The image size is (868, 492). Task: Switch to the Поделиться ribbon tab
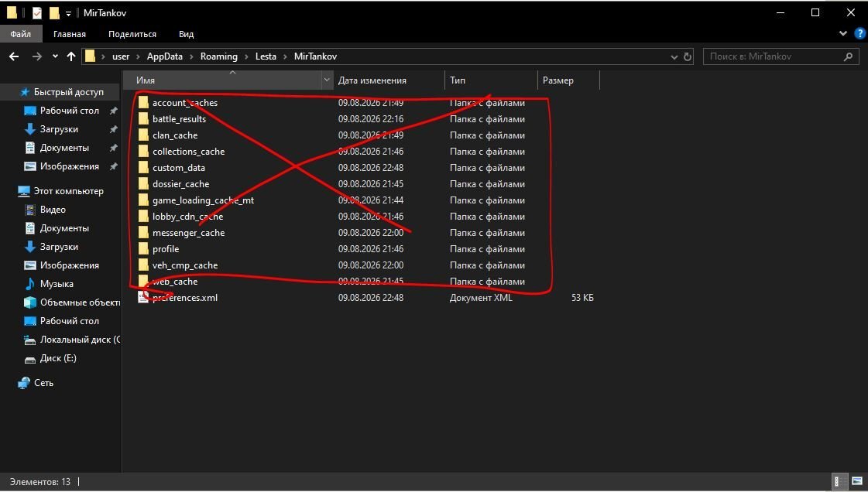pyautogui.click(x=132, y=34)
